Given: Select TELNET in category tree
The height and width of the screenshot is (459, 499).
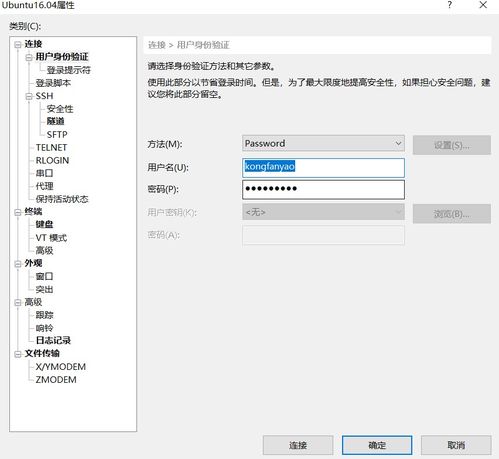Looking at the screenshot, I should pos(51,147).
